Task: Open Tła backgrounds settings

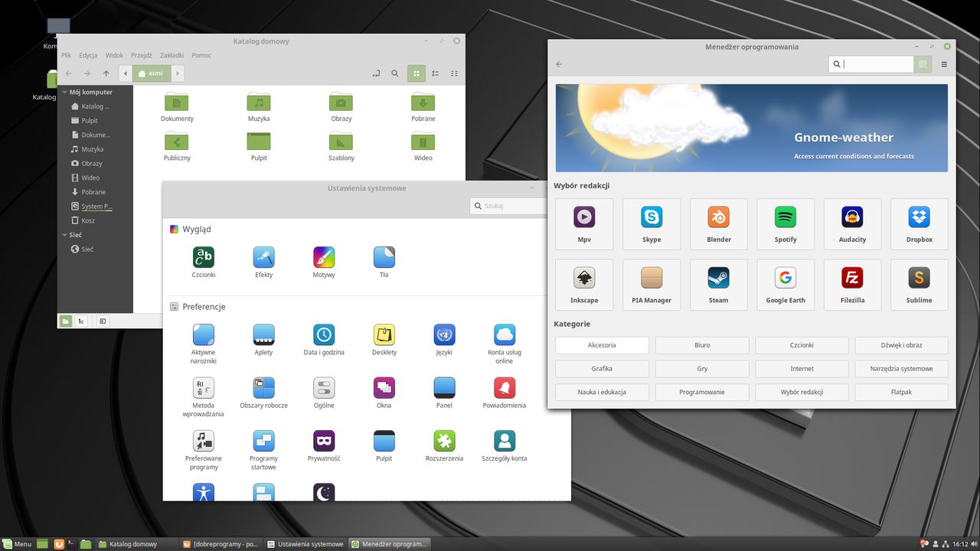Action: pos(384,257)
